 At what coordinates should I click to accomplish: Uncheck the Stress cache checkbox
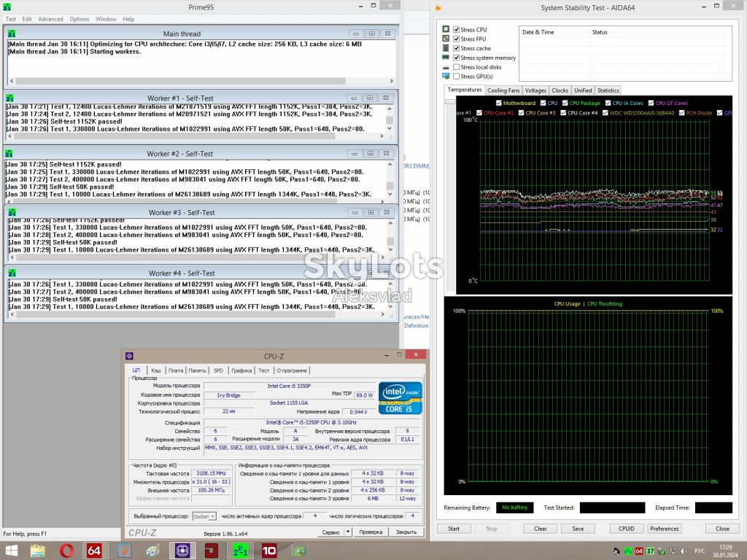(457, 48)
